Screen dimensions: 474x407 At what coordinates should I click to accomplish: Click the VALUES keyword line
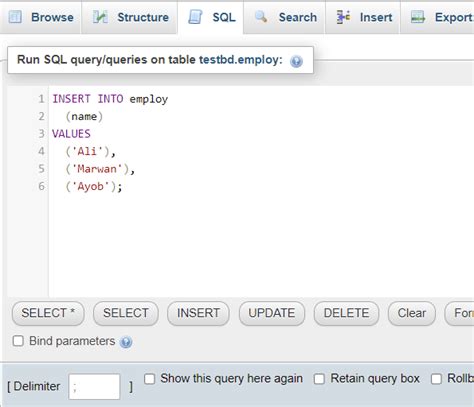(71, 134)
